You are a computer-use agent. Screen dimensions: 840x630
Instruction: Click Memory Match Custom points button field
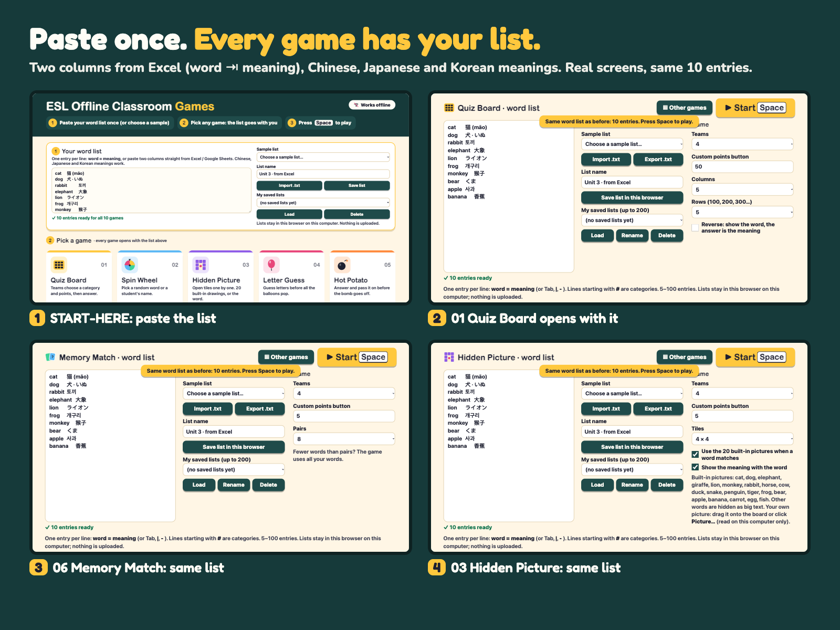[344, 416]
